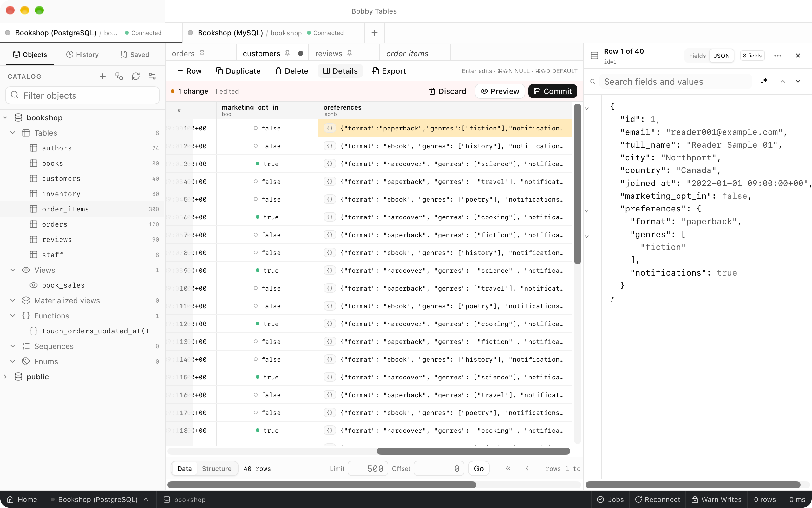Toggle marketing_opt_in true in row 6
Screen dimensions: 812x508
pos(267,217)
